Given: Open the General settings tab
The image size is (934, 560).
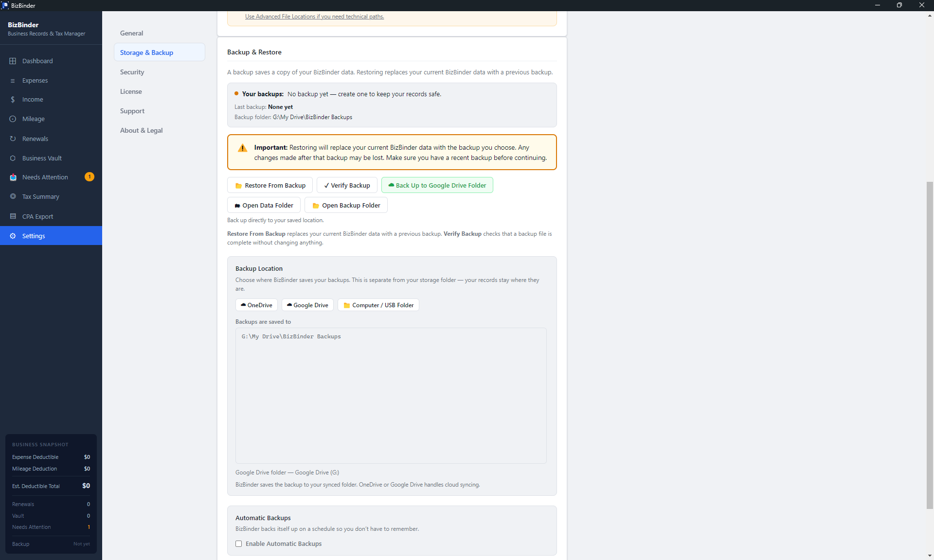Looking at the screenshot, I should pos(160,33).
